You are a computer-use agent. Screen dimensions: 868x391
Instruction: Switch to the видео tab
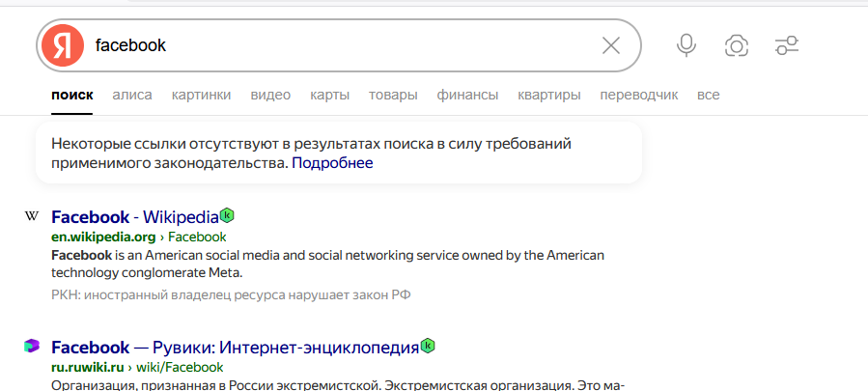pyautogui.click(x=270, y=95)
